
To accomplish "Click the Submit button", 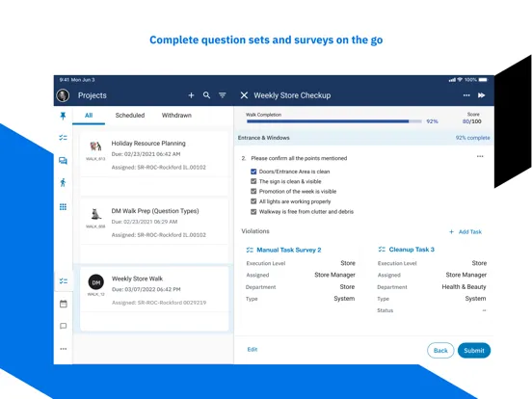I will (x=474, y=351).
